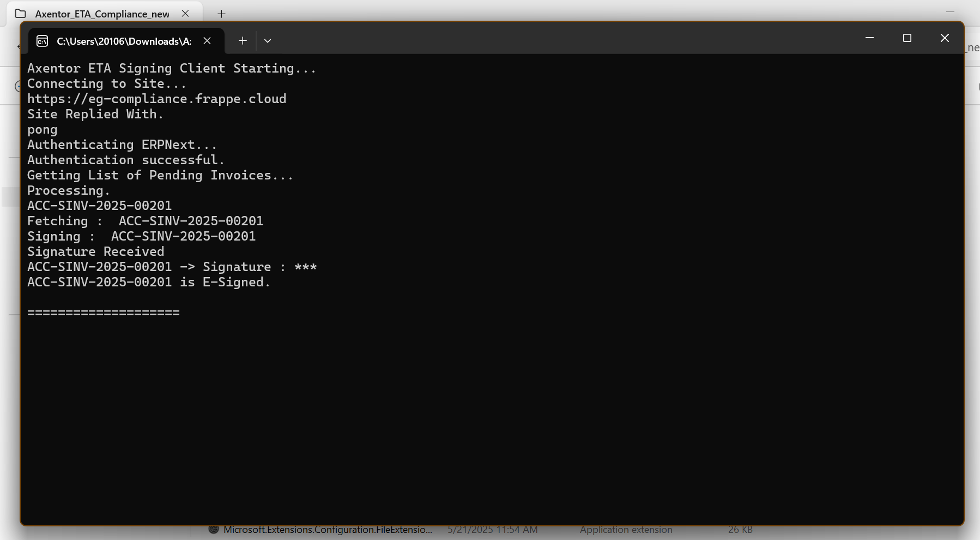Click the Application extension type cell
980x540 pixels.
tap(626, 530)
